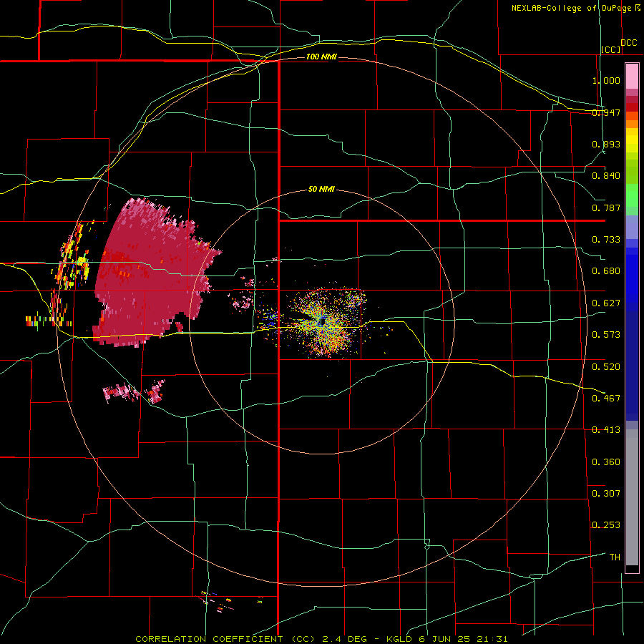Click the CORRELATION COEFFICIENT (CC) caption text
644x644 pixels.
225,639
